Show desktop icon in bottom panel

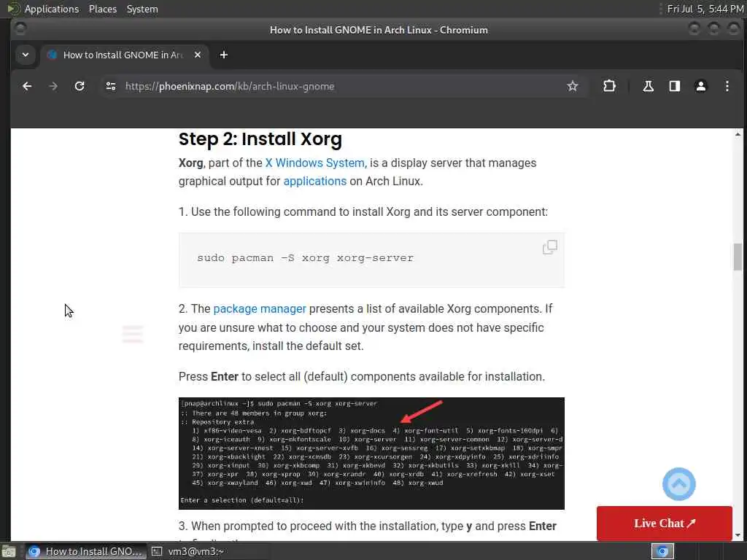8,552
